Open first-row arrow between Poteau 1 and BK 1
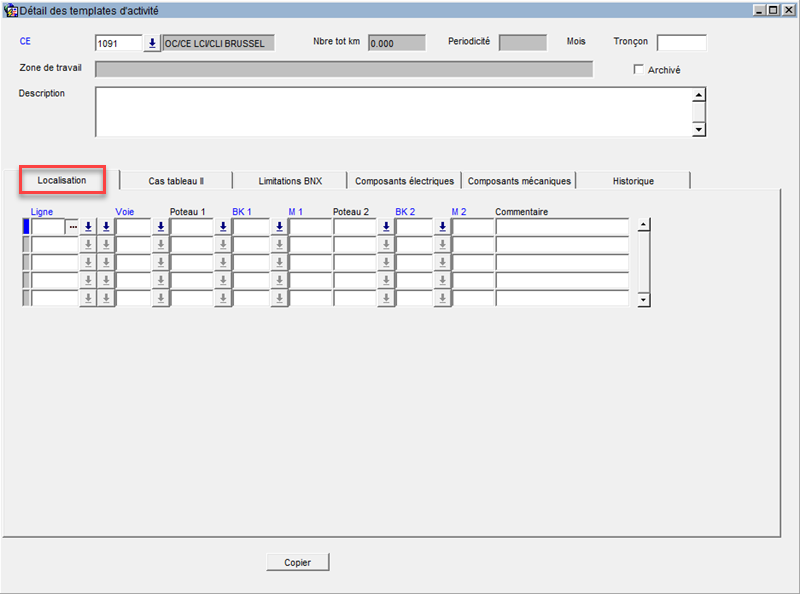 tap(223, 227)
